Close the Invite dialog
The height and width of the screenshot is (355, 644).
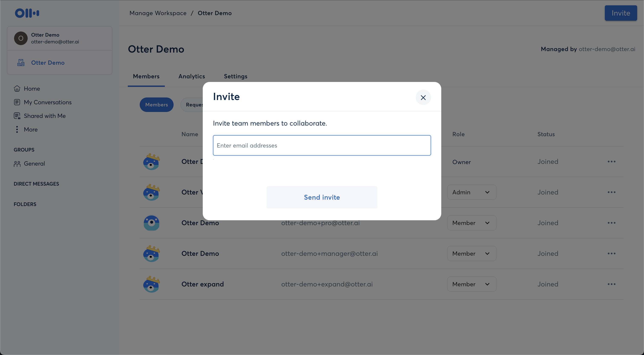tap(423, 97)
